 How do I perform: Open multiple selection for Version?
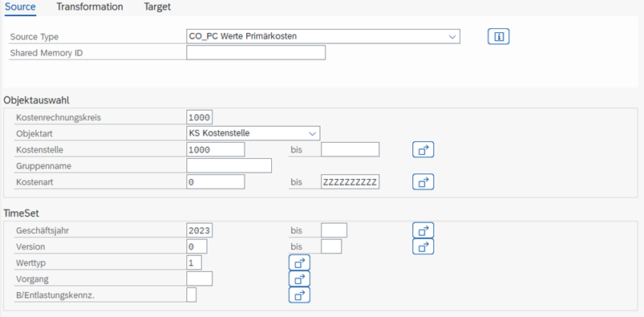423,246
